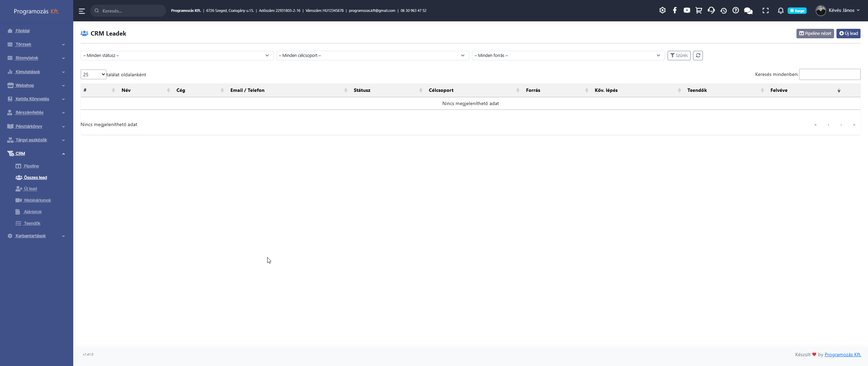Sort table by Státusz column
The width and height of the screenshot is (868, 366).
pyautogui.click(x=388, y=90)
